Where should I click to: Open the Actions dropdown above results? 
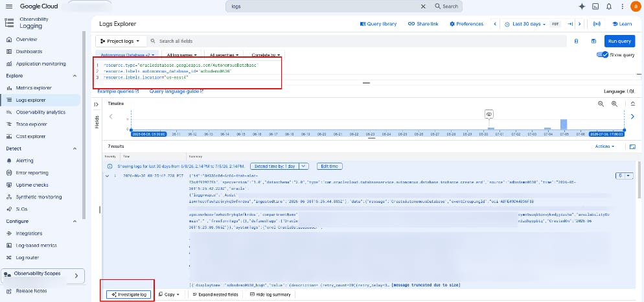(x=604, y=146)
